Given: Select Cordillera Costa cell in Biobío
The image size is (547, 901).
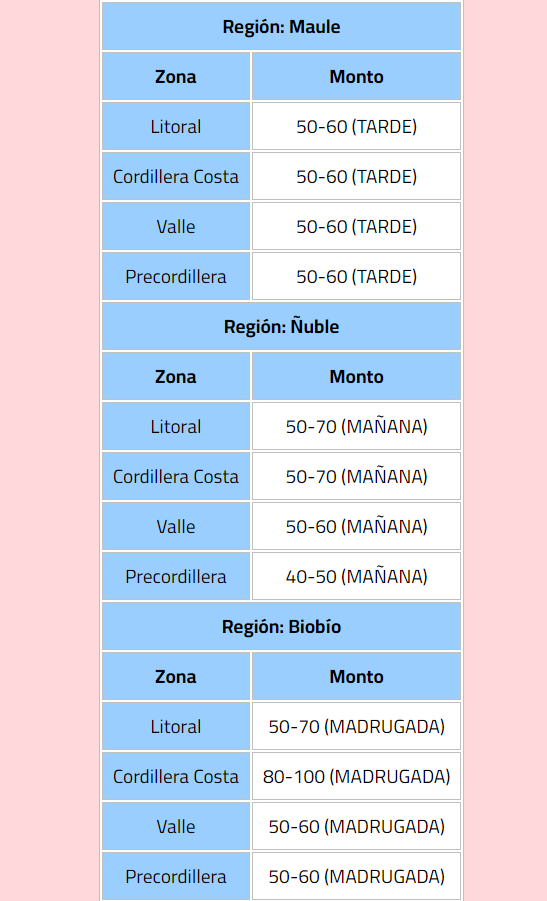Looking at the screenshot, I should (x=176, y=776).
